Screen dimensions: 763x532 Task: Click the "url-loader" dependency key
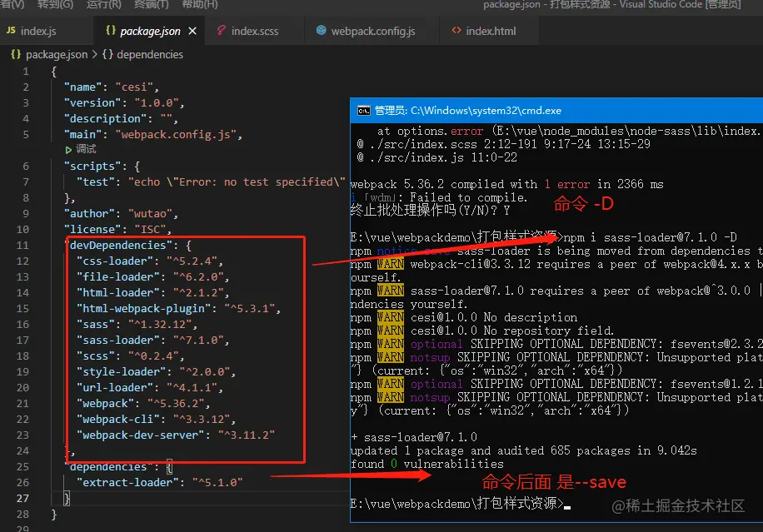click(x=115, y=388)
